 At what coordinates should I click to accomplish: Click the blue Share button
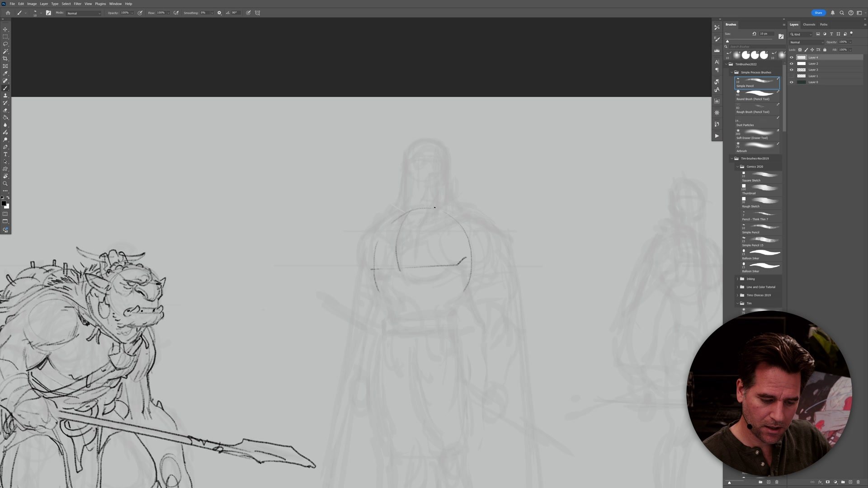(x=818, y=13)
